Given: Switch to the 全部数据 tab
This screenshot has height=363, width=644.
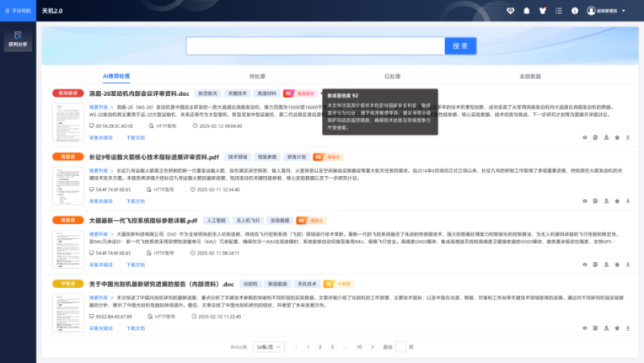Looking at the screenshot, I should (x=530, y=75).
